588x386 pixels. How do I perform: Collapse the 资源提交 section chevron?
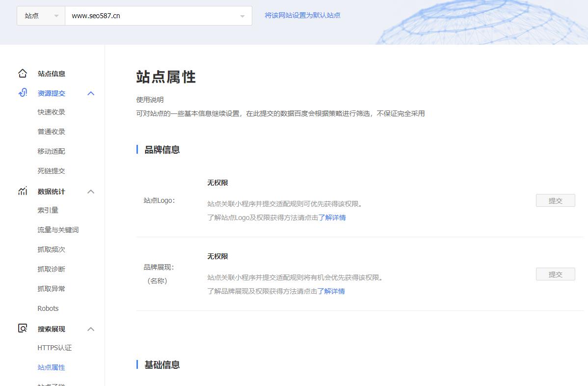tap(90, 93)
